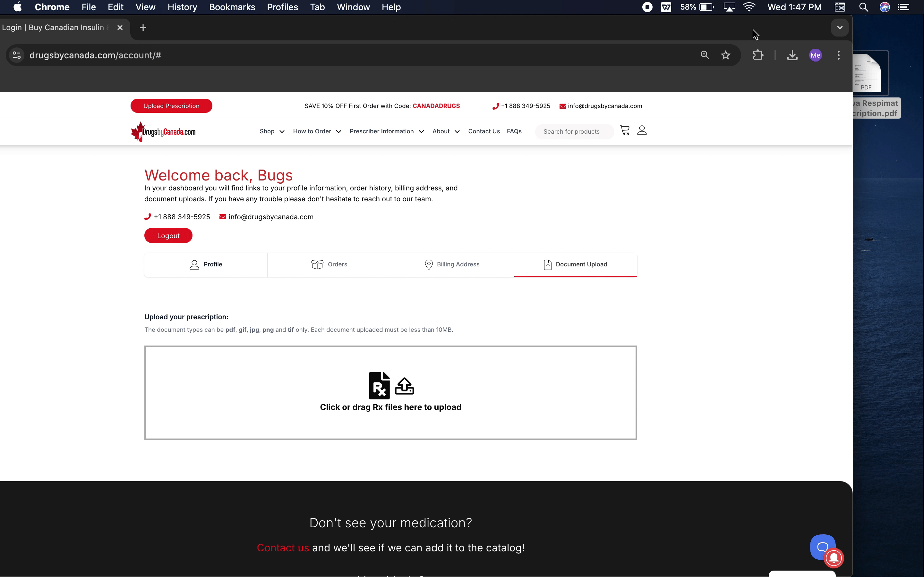Screen dimensions: 924x577
Task: Expand the How to Order dropdown
Action: [x=317, y=131]
